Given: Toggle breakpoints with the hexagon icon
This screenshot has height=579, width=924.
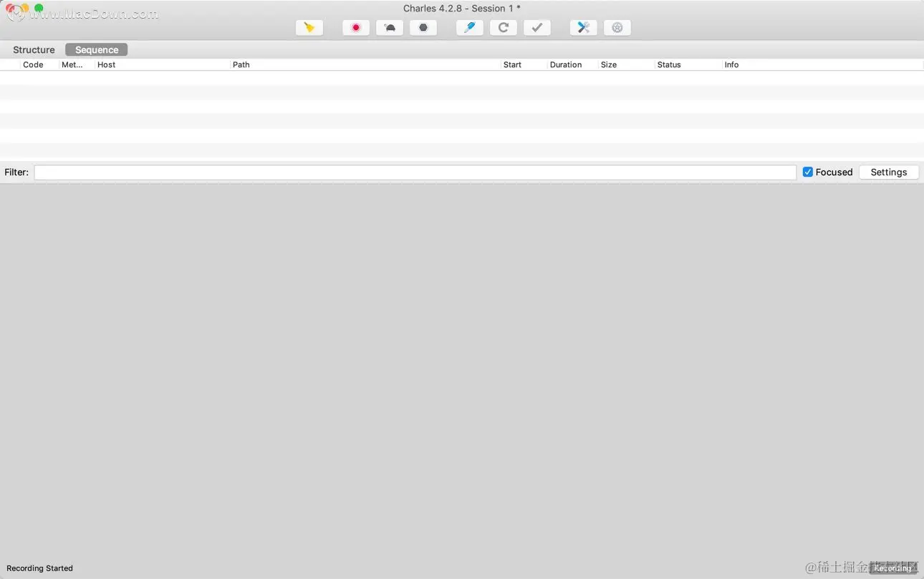Looking at the screenshot, I should click(423, 27).
